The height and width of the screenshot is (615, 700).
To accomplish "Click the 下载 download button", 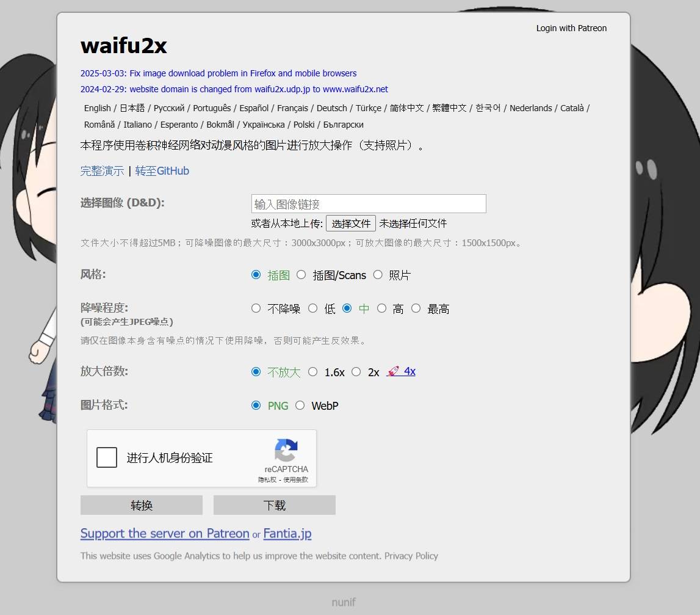I will pos(275,505).
